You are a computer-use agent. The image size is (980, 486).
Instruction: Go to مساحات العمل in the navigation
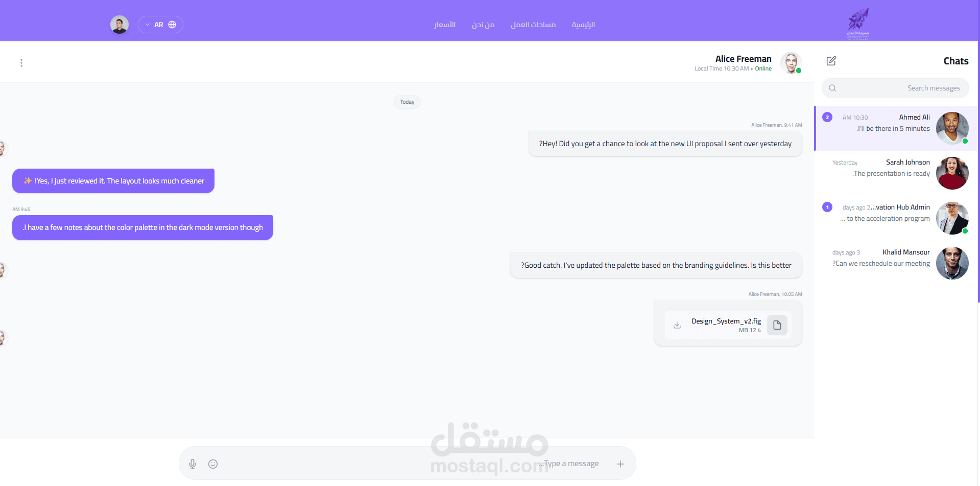pyautogui.click(x=533, y=25)
